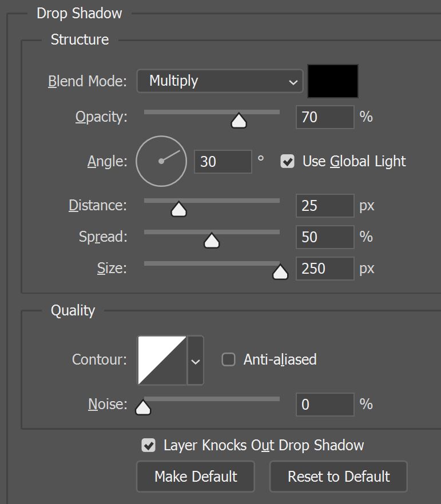This screenshot has height=504, width=441.
Task: Click the contour curve thumbnail
Action: click(162, 360)
